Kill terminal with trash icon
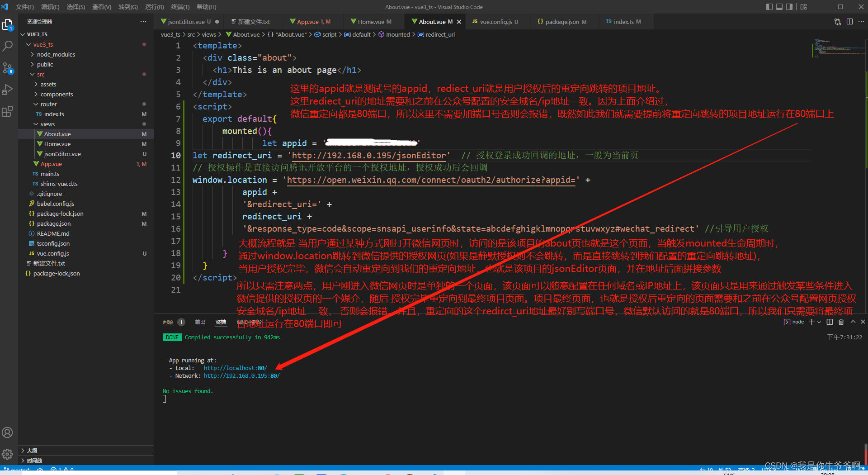868x475 pixels. pos(841,322)
